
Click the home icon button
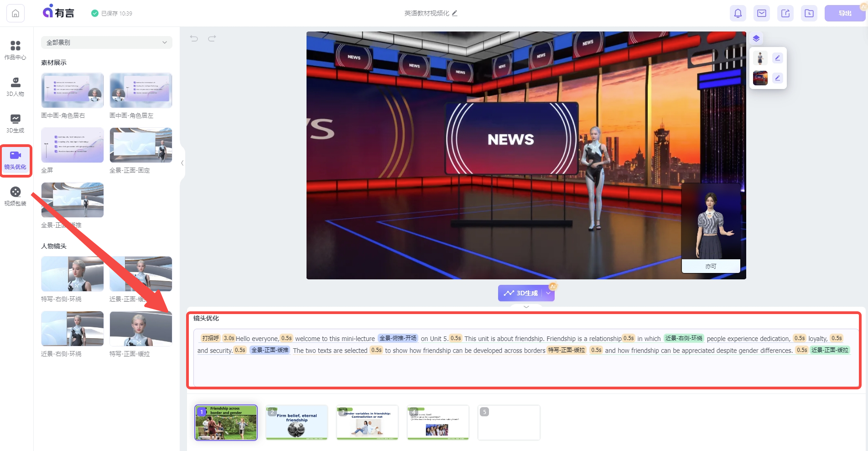(x=16, y=13)
